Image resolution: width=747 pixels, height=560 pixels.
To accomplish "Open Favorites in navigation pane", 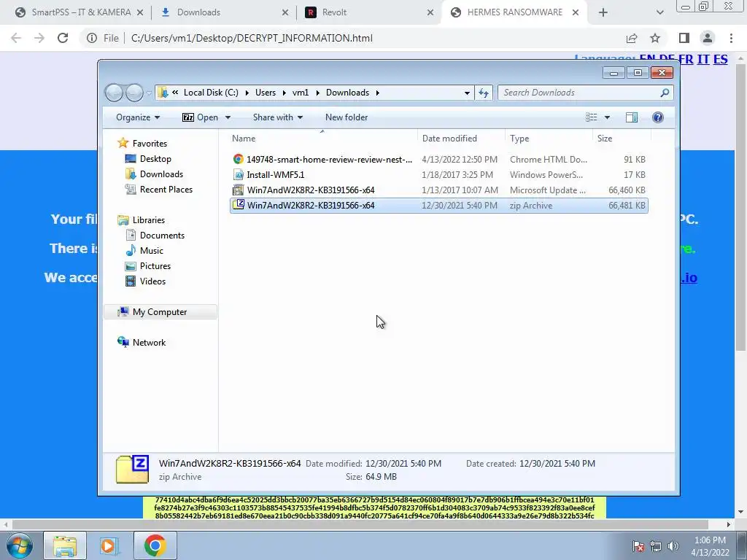I will pos(150,144).
